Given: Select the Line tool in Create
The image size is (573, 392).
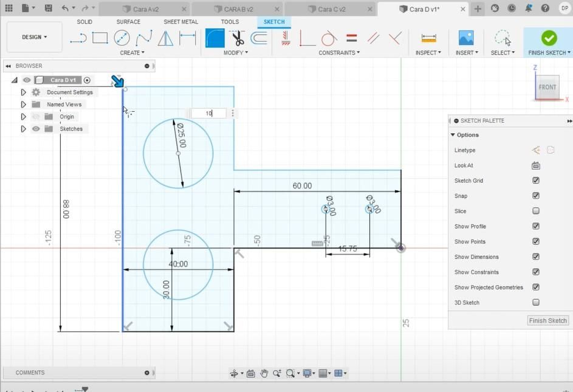Looking at the screenshot, I should click(x=78, y=38).
